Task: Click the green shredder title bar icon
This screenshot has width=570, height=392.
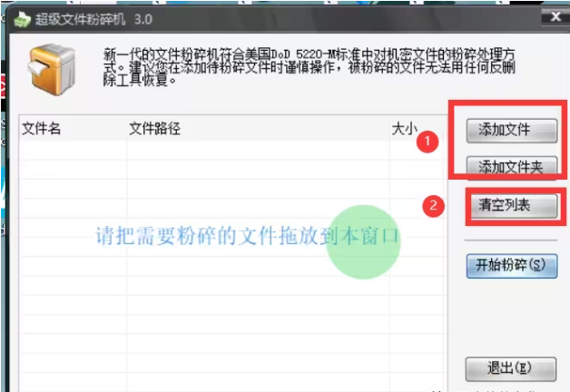Action: coord(22,19)
